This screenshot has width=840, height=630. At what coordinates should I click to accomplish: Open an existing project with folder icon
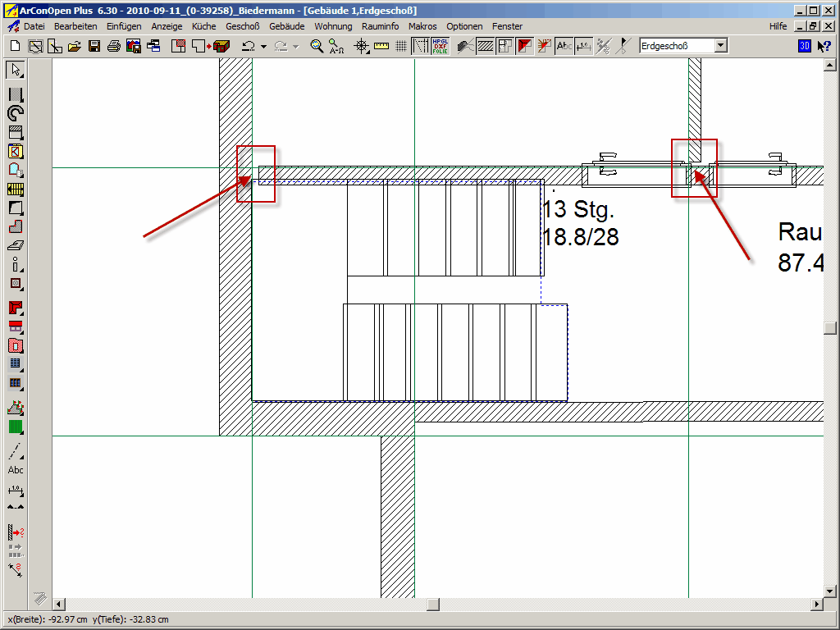coord(75,46)
